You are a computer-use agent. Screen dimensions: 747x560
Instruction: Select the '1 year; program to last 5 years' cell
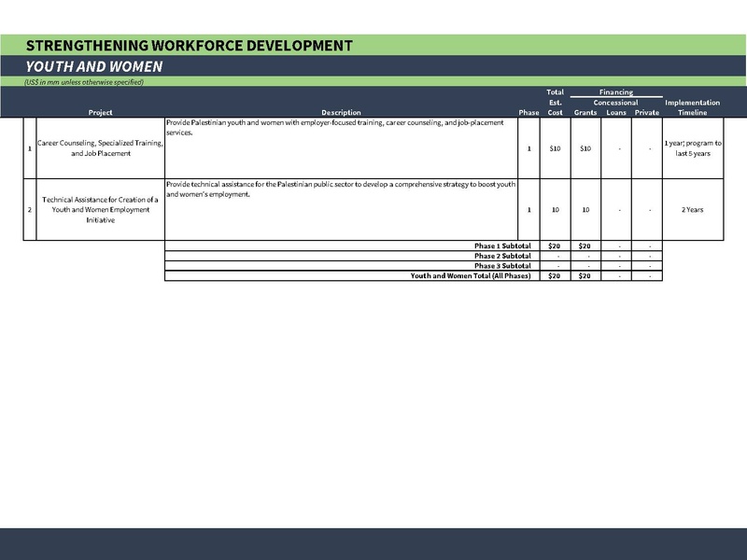click(x=692, y=148)
